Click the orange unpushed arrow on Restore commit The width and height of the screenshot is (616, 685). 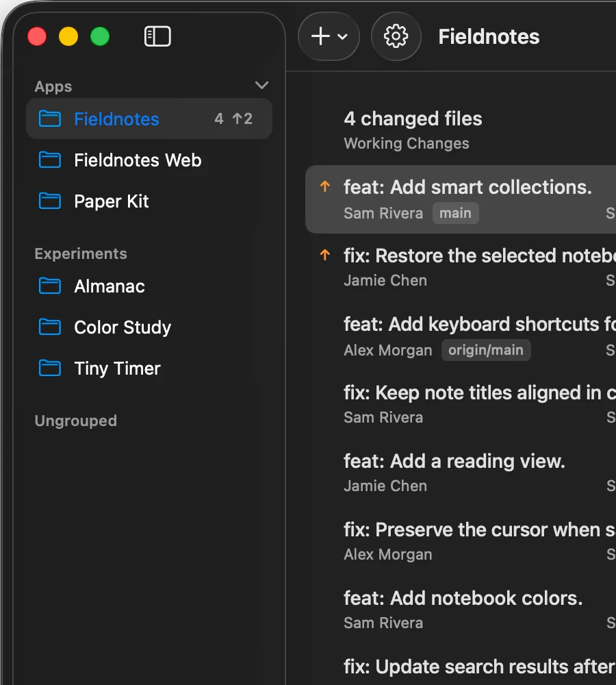pyautogui.click(x=325, y=255)
